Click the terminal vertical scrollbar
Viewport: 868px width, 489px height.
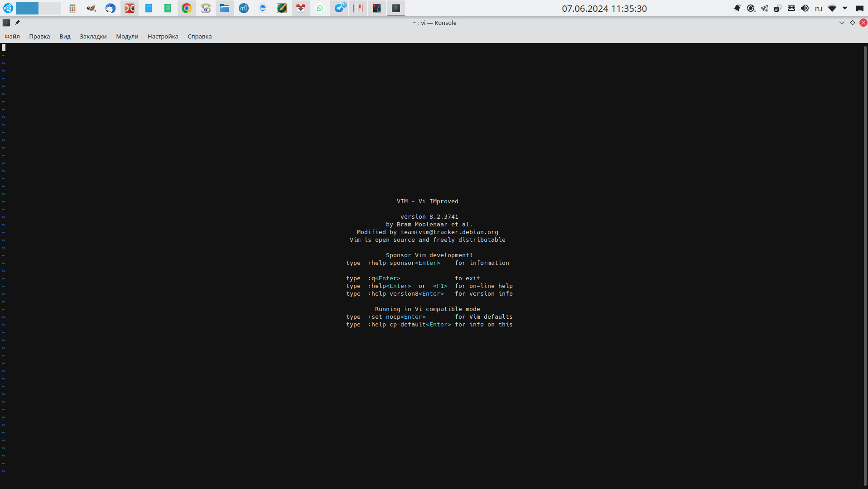pos(865,265)
